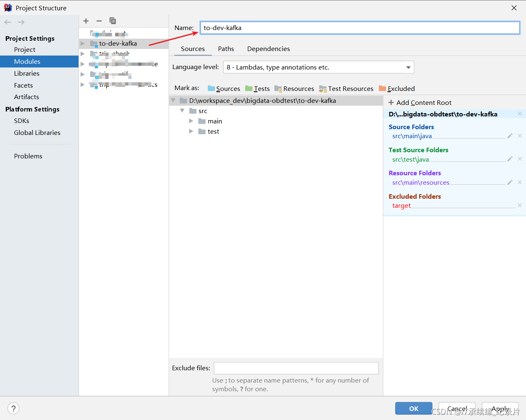Go forward with the right arrow

coord(21,22)
